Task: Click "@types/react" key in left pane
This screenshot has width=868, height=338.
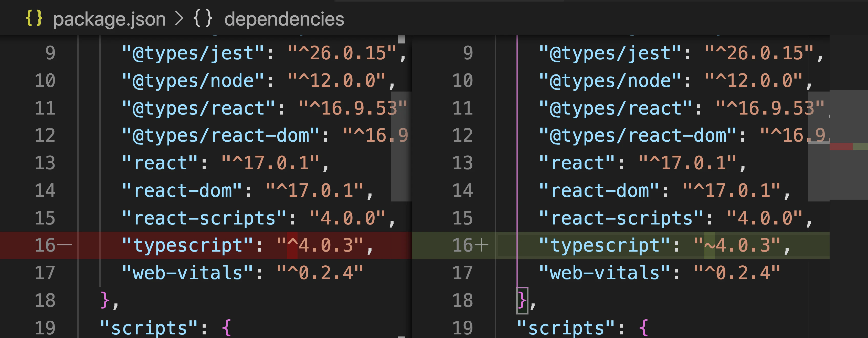Action: (x=198, y=108)
